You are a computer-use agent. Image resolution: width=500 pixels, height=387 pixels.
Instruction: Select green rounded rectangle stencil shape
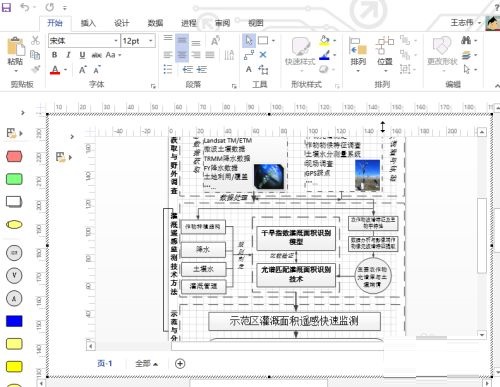point(14,179)
